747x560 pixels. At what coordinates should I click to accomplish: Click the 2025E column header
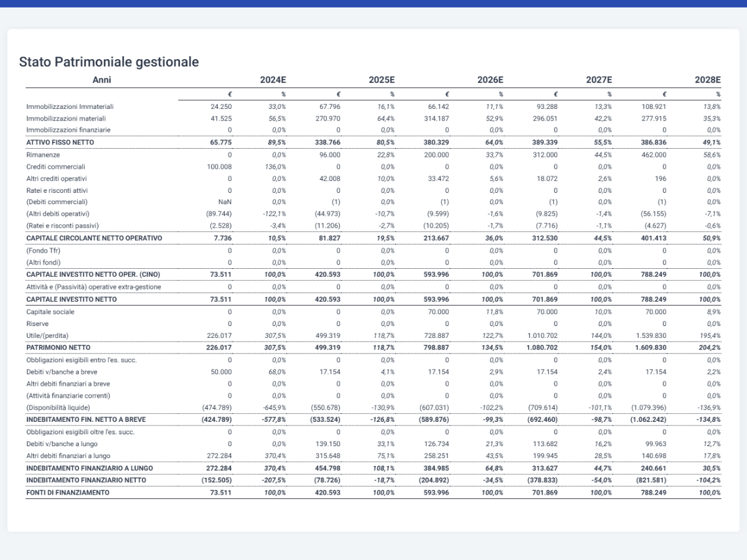382,80
